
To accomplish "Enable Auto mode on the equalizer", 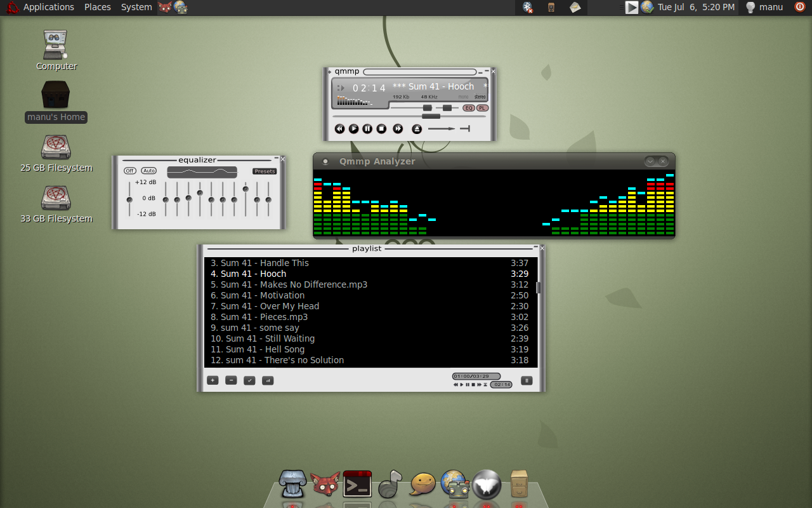I will point(148,170).
